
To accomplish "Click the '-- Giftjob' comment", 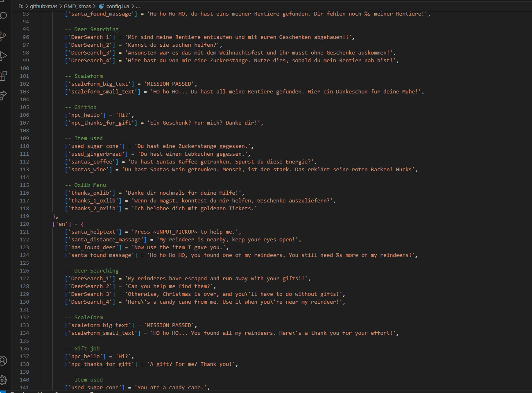I will point(81,107).
